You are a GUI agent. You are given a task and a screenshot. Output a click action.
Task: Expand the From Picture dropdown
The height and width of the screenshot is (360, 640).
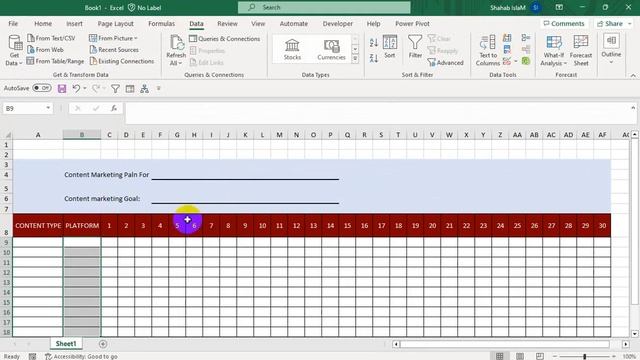[136, 38]
